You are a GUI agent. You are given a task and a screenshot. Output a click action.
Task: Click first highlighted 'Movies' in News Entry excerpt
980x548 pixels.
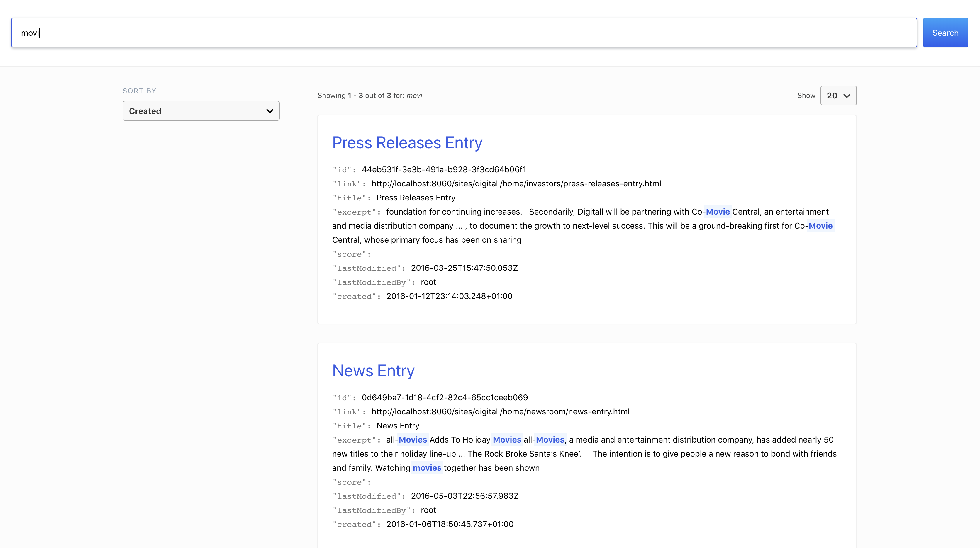[412, 440]
